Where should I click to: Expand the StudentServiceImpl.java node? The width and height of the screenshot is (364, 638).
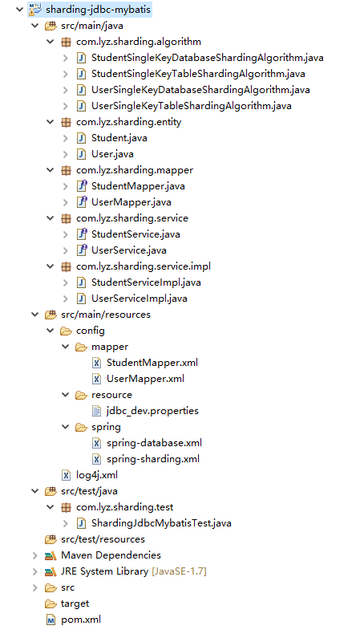coord(66,282)
